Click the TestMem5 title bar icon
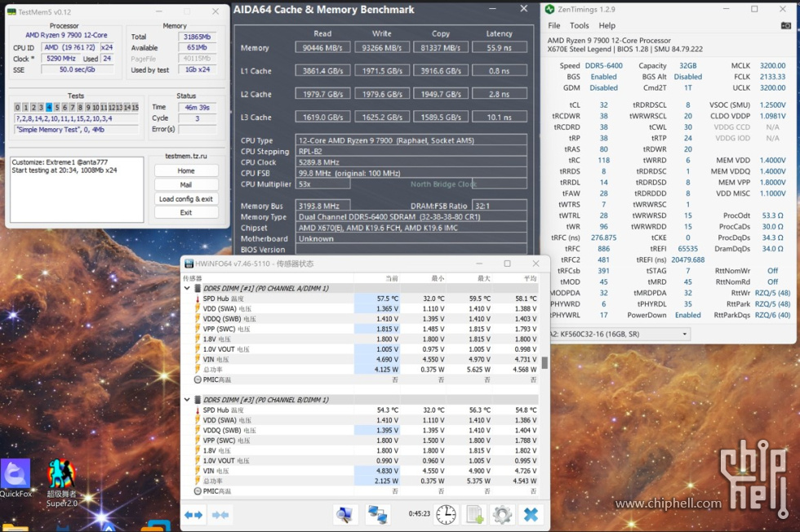 [x=11, y=11]
